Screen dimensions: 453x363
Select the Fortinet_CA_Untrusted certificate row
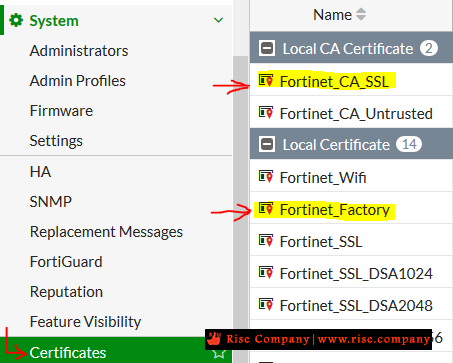click(351, 112)
